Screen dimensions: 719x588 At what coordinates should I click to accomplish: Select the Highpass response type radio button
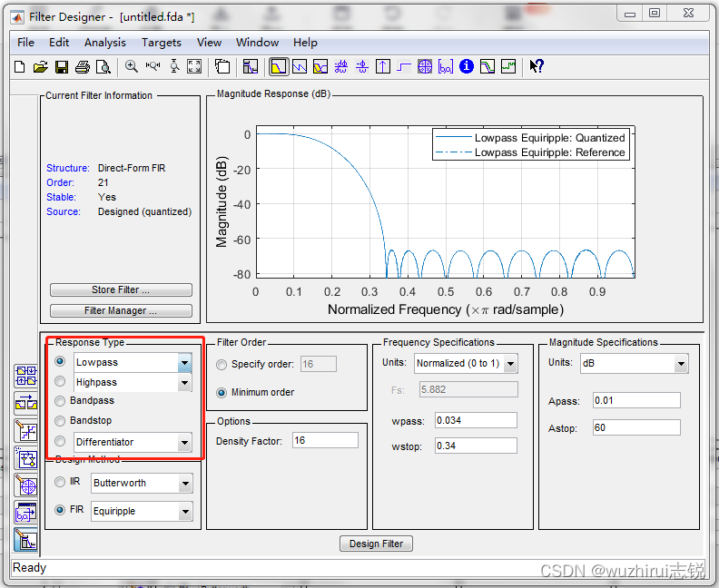tap(60, 381)
